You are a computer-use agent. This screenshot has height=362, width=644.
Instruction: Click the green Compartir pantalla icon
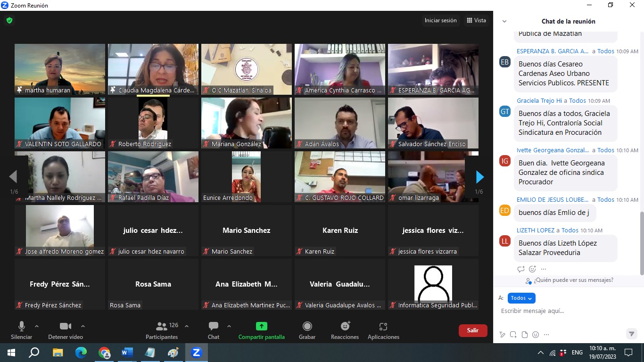[x=261, y=326]
